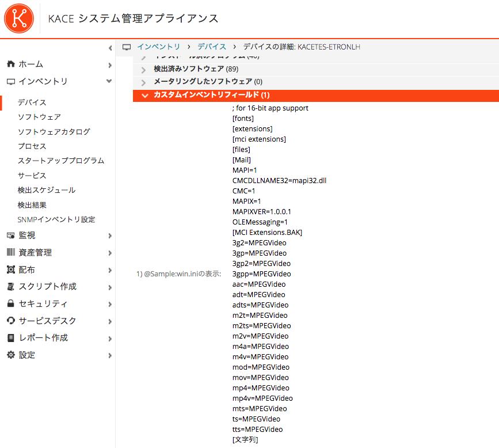Click the 配布 distribution icon
499x448 pixels.
(11, 269)
